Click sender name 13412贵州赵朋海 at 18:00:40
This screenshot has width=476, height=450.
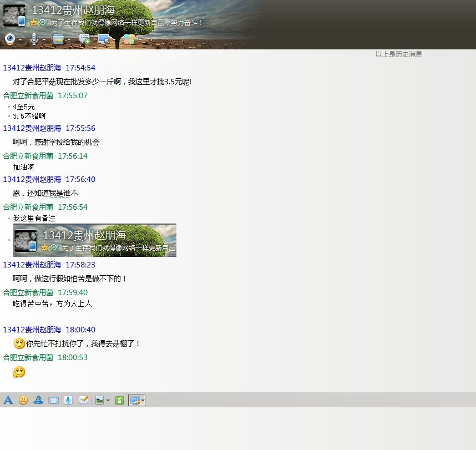32,330
